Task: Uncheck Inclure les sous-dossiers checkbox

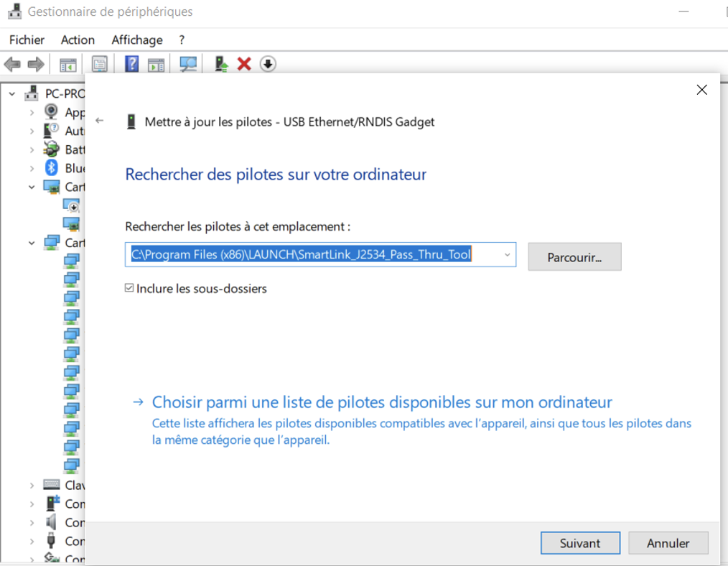Action: point(129,289)
